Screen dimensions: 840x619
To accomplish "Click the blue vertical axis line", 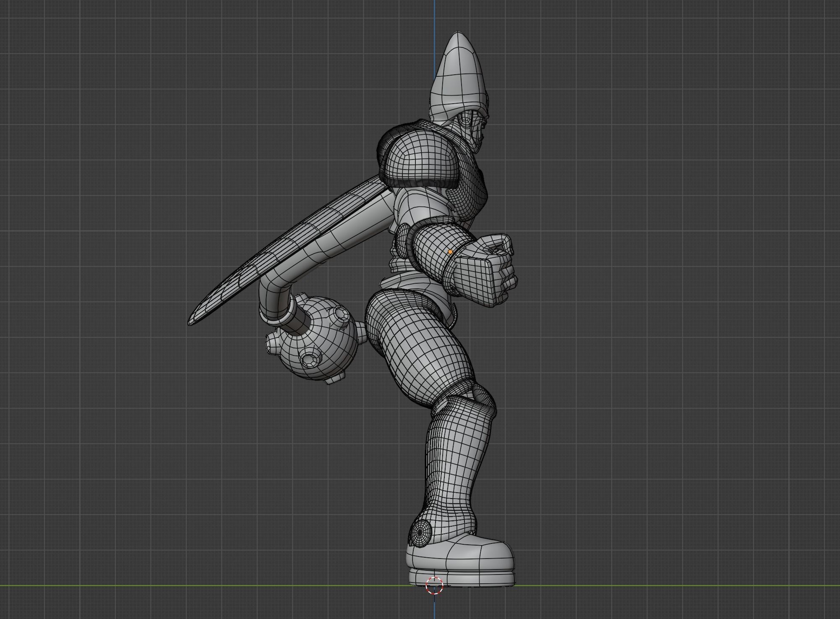I will pos(434,17).
